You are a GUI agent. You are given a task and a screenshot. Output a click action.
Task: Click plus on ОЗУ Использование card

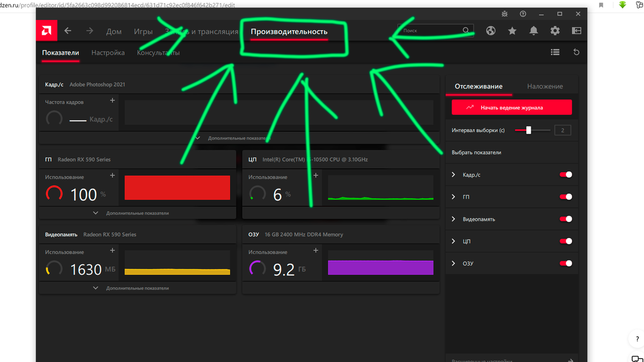(x=316, y=250)
